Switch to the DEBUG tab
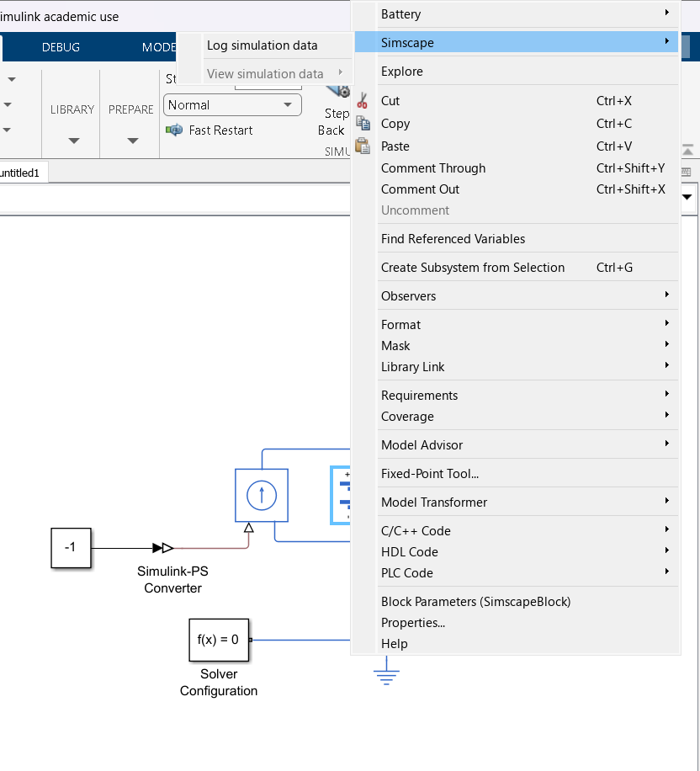This screenshot has height=771, width=700. (61, 47)
